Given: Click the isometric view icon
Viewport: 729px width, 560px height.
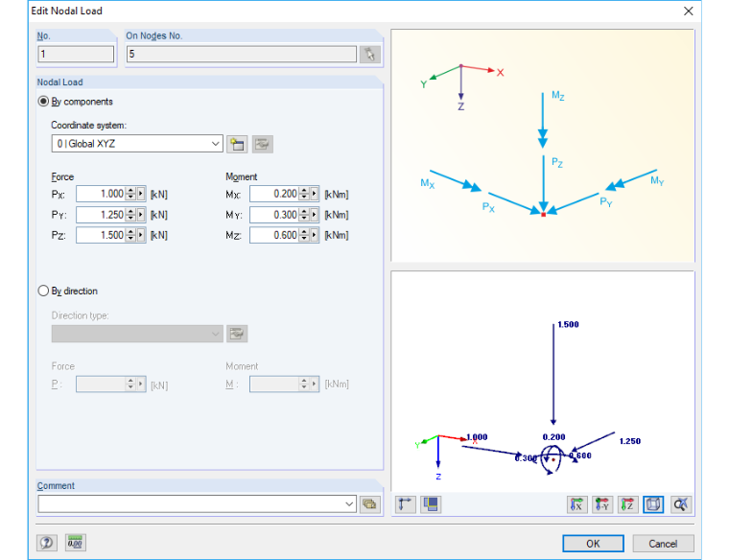Looking at the screenshot, I should pos(653,504).
